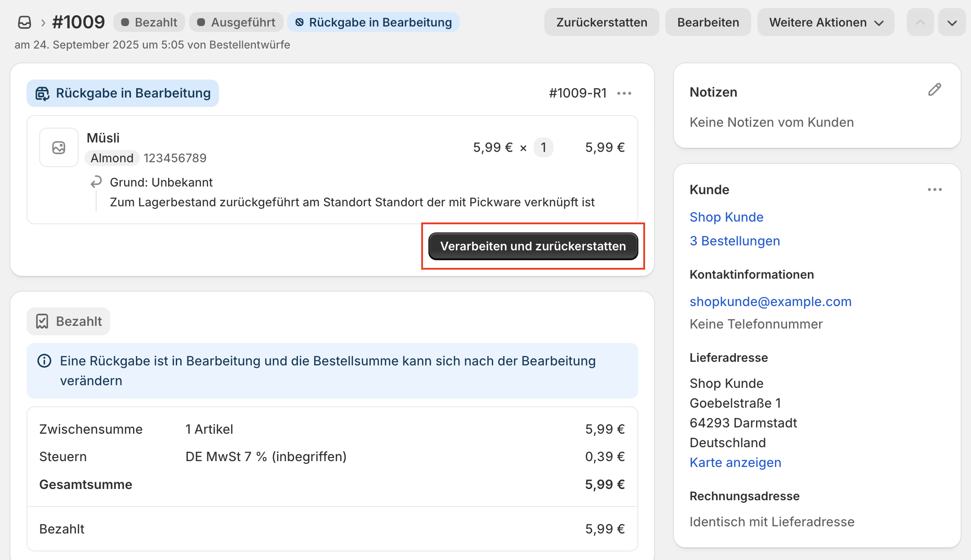Image resolution: width=971 pixels, height=560 pixels.
Task: Click the info icon in return banner
Action: (44, 361)
